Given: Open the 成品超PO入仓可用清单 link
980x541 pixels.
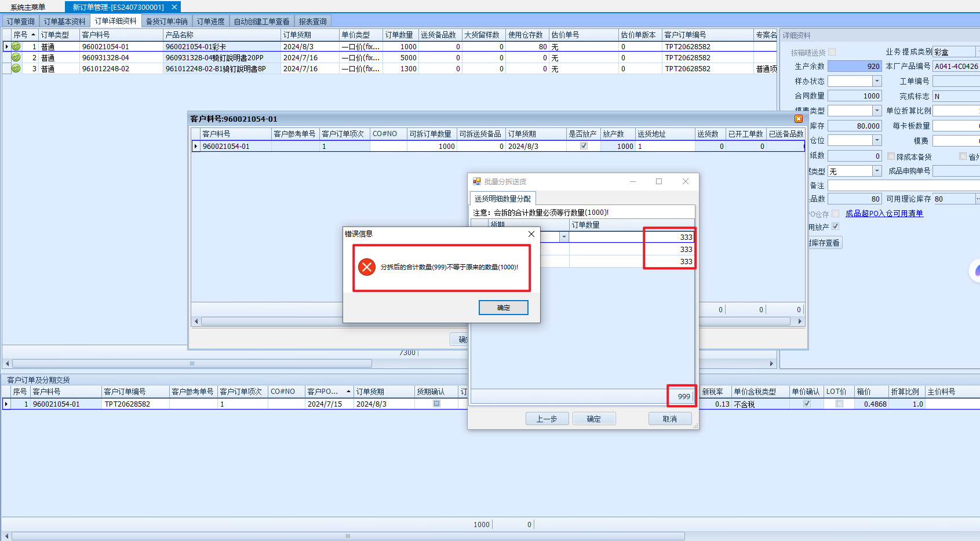Looking at the screenshot, I should pos(884,213).
